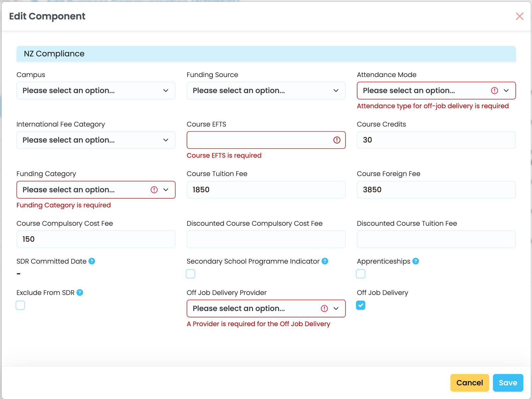Click the Course Tuition Fee field showing 1850
This screenshot has height=399, width=532.
click(x=266, y=190)
